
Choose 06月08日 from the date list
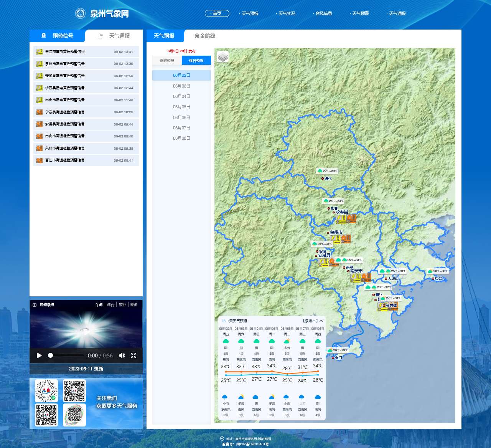point(181,138)
